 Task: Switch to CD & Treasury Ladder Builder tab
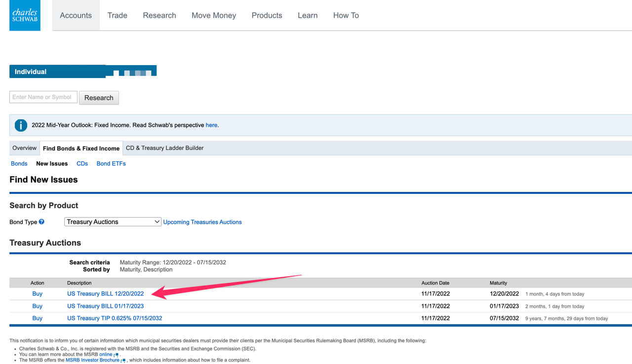(165, 148)
